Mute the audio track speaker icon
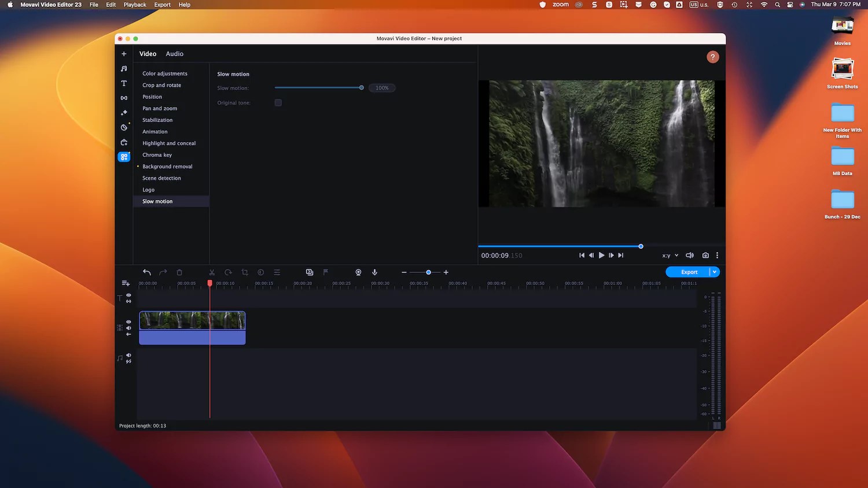The height and width of the screenshot is (488, 868). (x=128, y=356)
